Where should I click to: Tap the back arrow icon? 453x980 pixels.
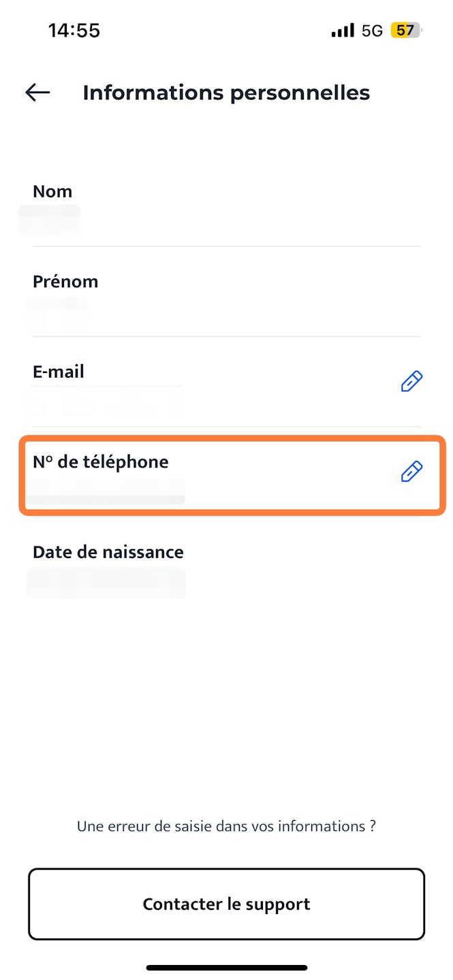pyautogui.click(x=37, y=93)
